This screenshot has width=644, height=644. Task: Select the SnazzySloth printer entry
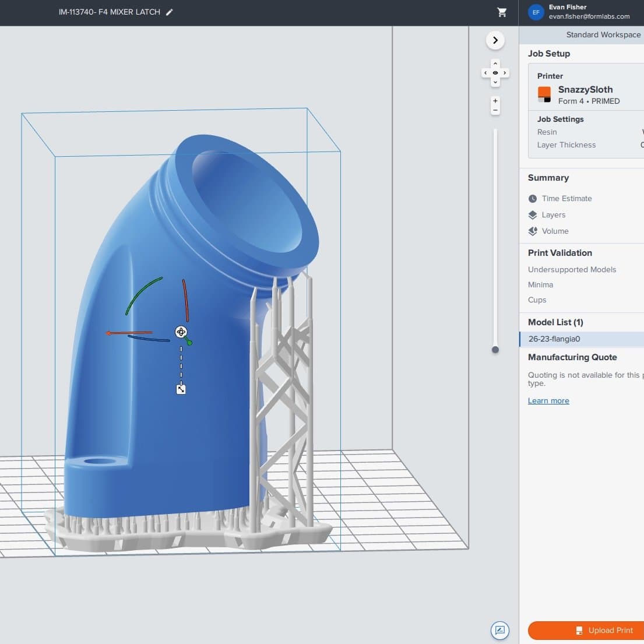tap(585, 90)
